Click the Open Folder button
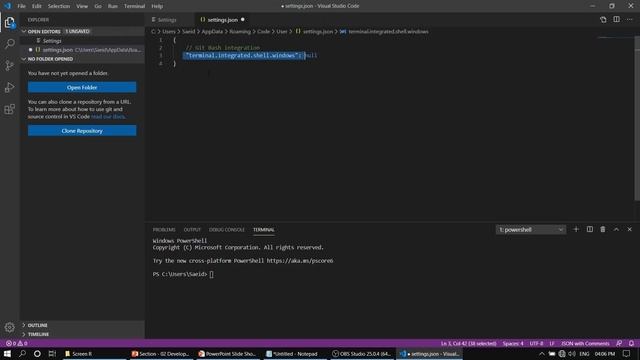The width and height of the screenshot is (640, 360). point(82,87)
